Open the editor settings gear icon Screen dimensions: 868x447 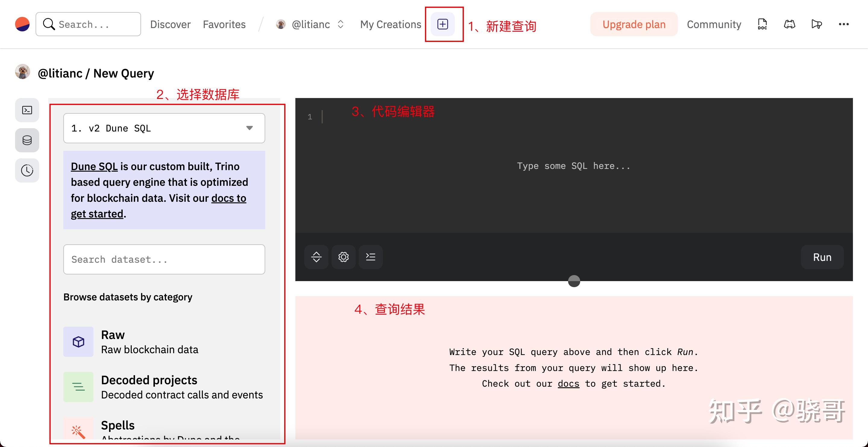pos(343,257)
